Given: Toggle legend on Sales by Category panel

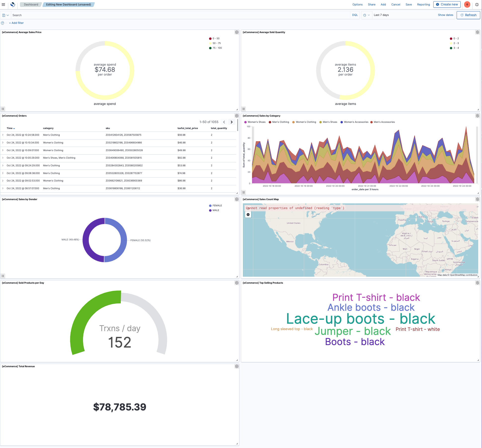Looking at the screenshot, I should click(x=244, y=192).
